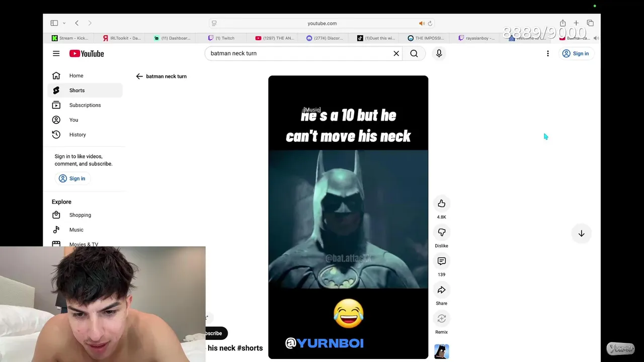Open comments showing 139
The image size is (644, 362).
[442, 261]
